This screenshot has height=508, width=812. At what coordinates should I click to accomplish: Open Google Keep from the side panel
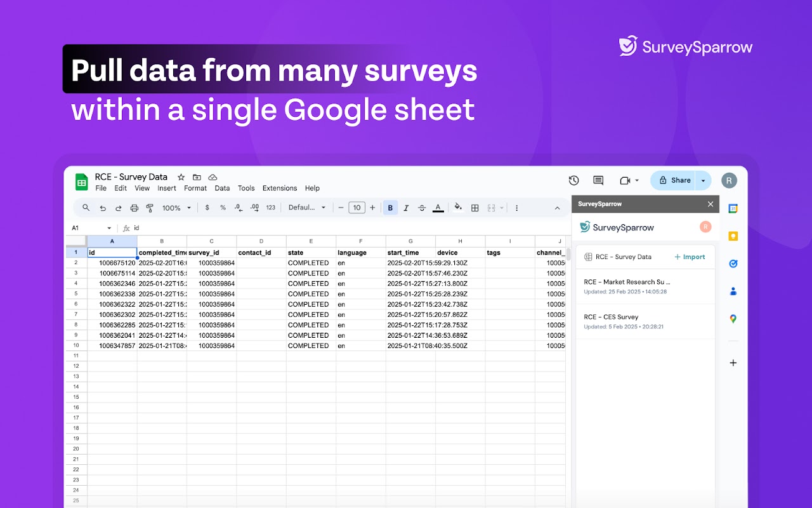[733, 236]
